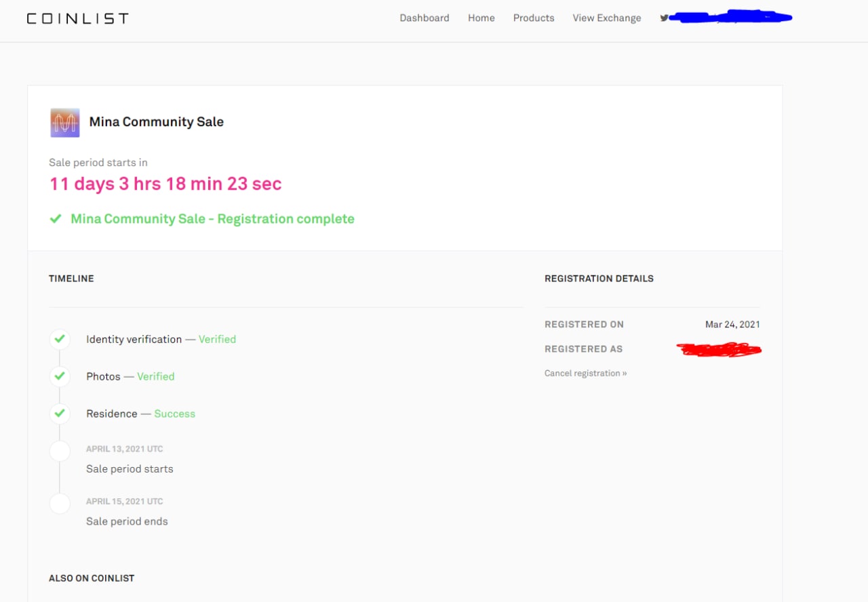
Task: Click the Photos checkmark circle
Action: (60, 376)
